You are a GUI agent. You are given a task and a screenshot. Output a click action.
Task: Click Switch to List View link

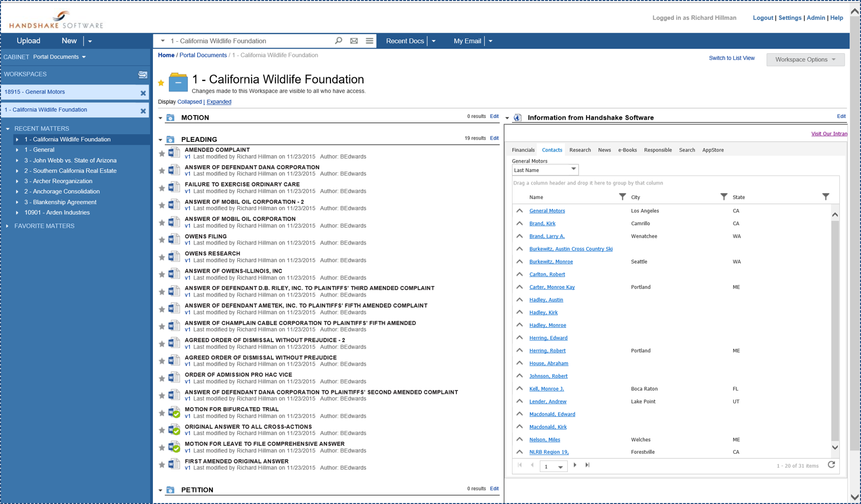[x=732, y=58]
